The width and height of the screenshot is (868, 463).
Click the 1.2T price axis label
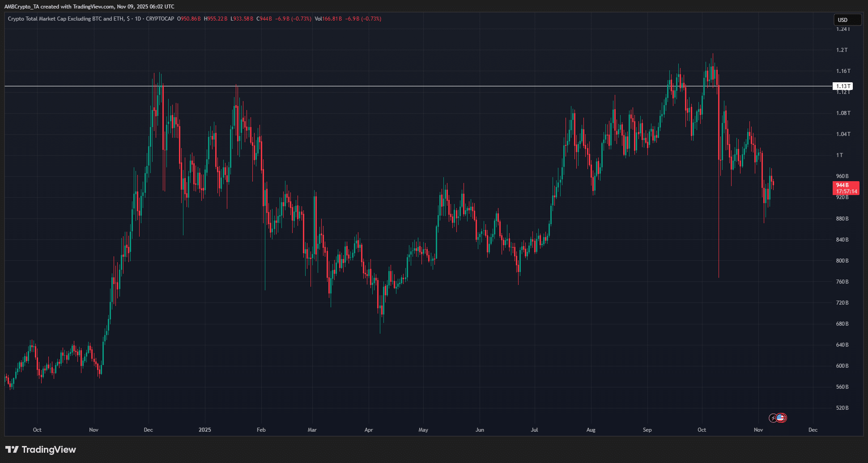click(x=842, y=50)
